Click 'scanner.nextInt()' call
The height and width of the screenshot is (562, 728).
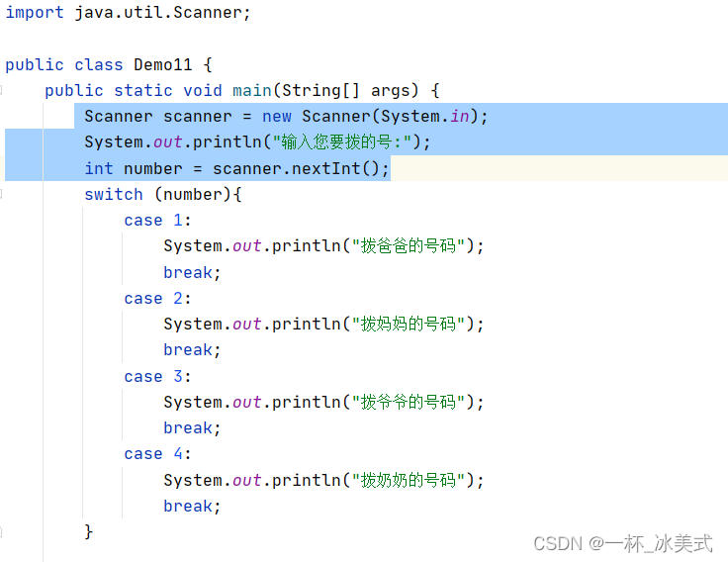tap(296, 168)
